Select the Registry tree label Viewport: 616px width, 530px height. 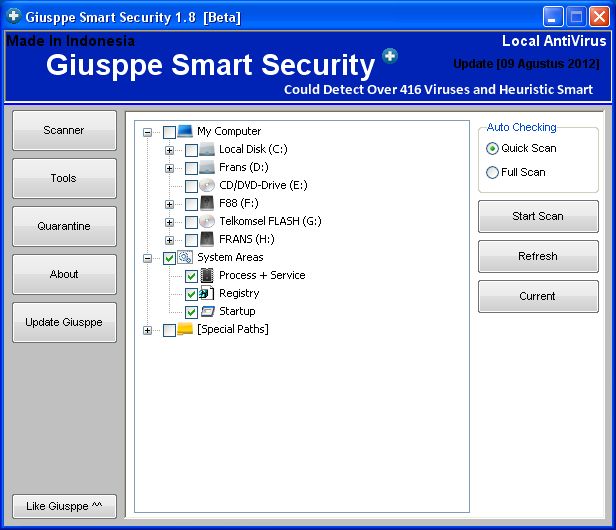click(x=239, y=293)
